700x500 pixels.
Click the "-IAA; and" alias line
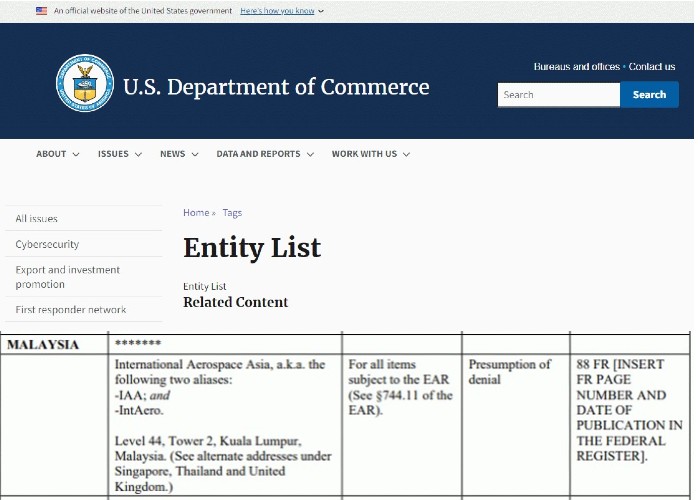(142, 395)
